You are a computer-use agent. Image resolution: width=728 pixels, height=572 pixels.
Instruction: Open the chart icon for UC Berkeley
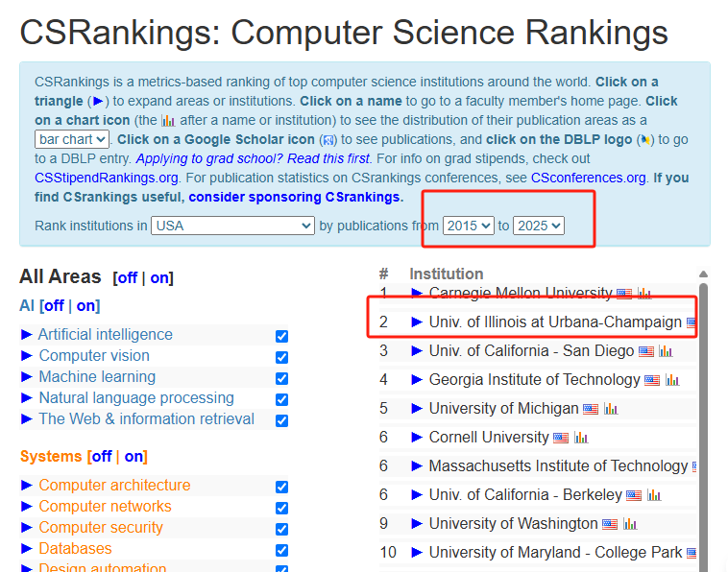coord(654,495)
